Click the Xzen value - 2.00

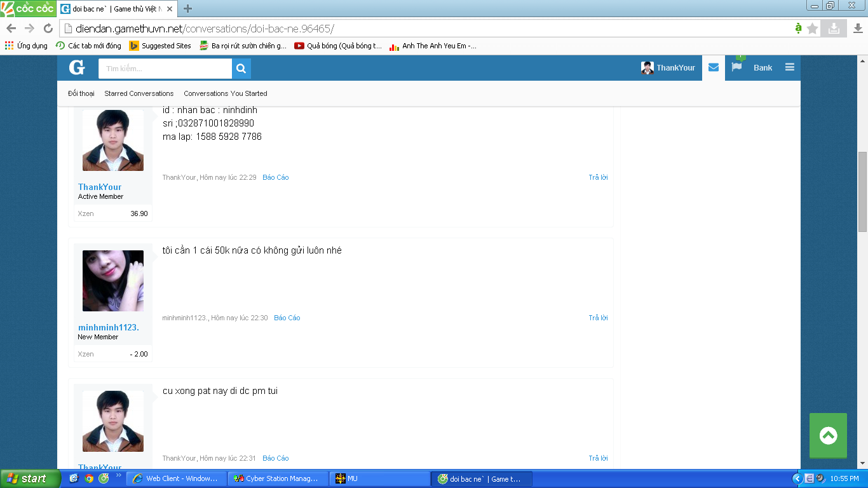point(139,354)
